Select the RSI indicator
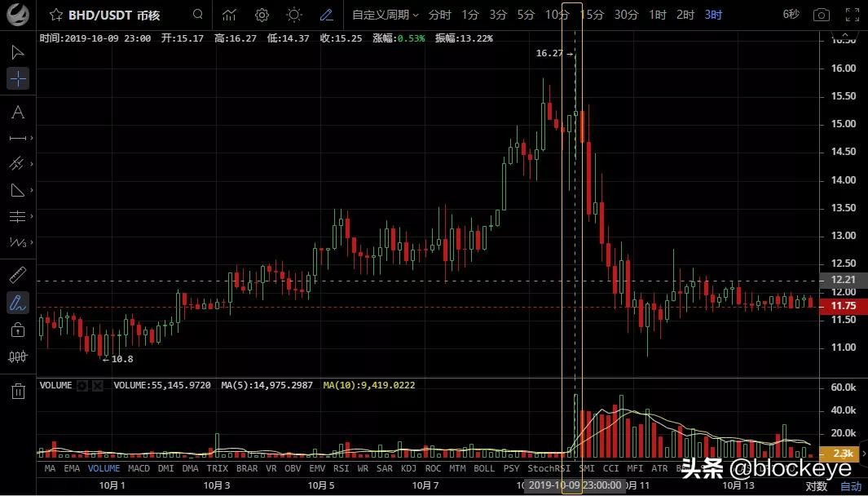The width and height of the screenshot is (868, 496). (x=341, y=468)
